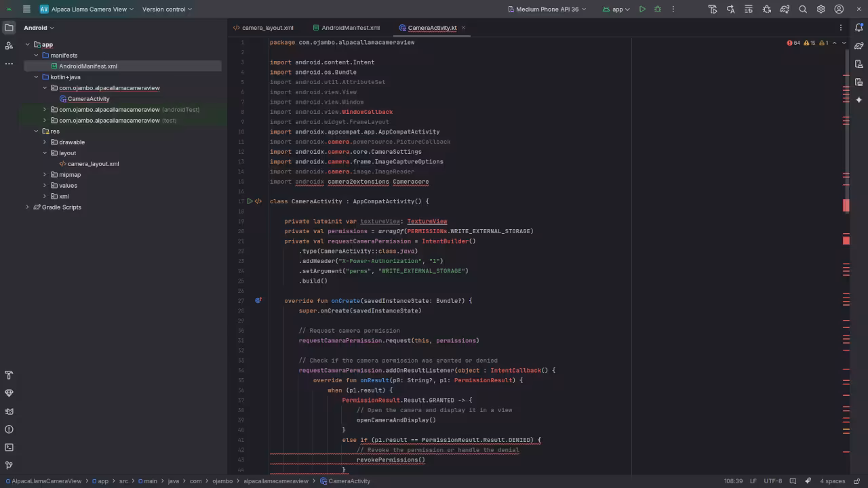Viewport: 868px width, 488px height.
Task: Open the Version control dropdown
Action: pyautogui.click(x=167, y=9)
